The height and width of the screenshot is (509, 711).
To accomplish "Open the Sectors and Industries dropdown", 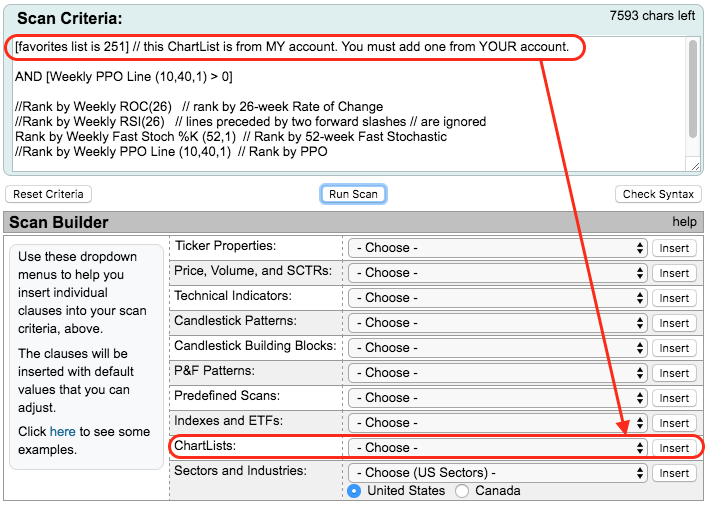I will click(497, 473).
